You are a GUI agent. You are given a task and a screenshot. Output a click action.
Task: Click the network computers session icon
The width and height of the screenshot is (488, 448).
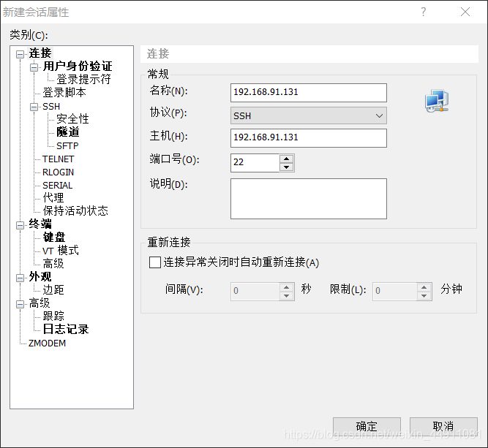(437, 101)
